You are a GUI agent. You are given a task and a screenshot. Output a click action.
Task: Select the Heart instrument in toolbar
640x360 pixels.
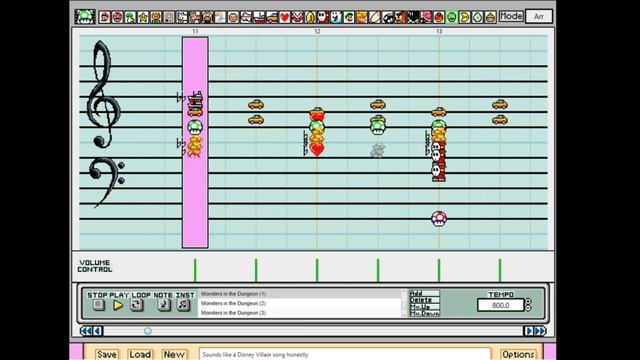[x=284, y=17]
